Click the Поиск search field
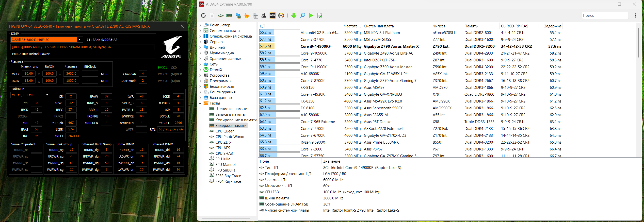This screenshot has width=644, height=222. point(605,15)
